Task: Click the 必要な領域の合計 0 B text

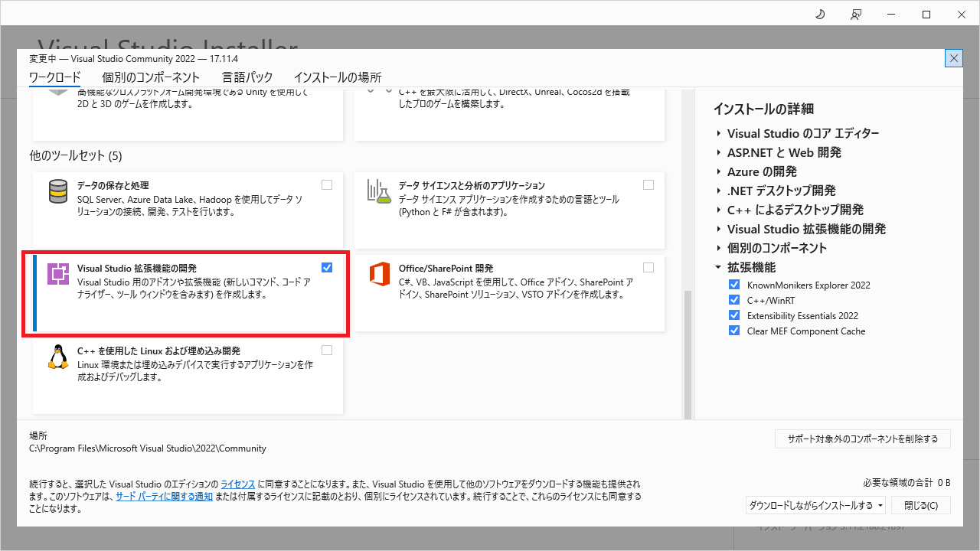Action: tap(906, 482)
